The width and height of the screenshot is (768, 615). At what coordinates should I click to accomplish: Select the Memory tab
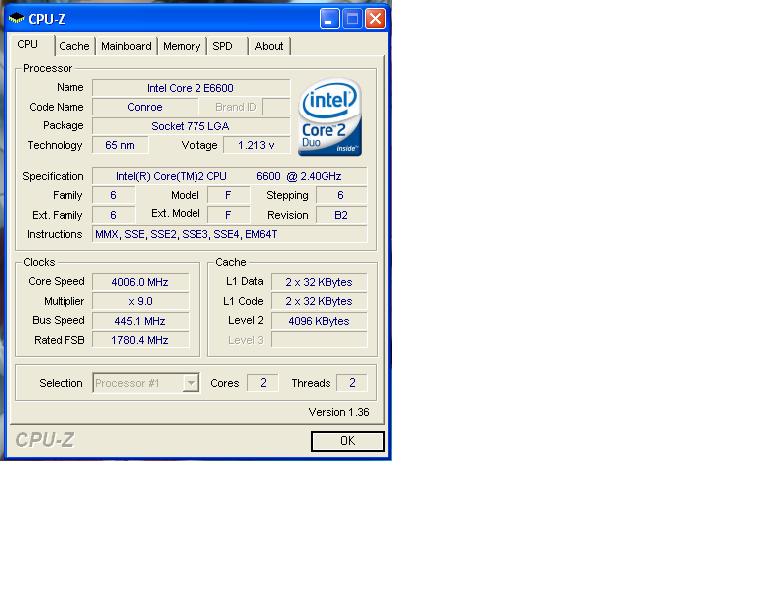(x=182, y=46)
